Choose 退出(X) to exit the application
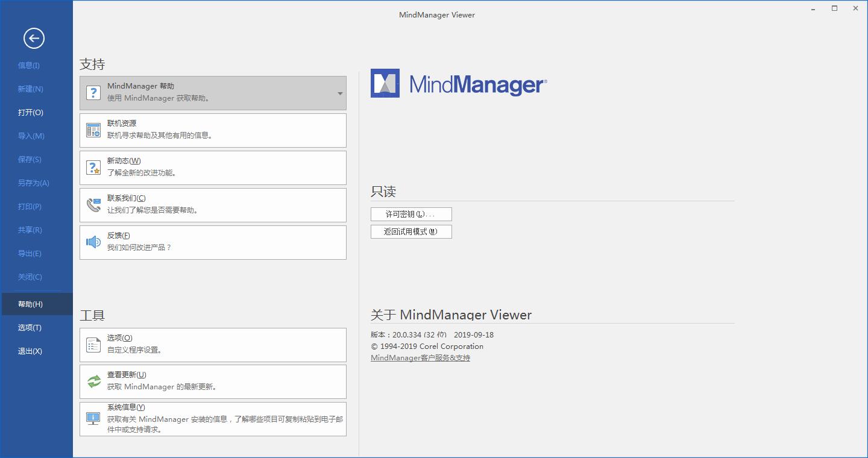Viewport: 868px width, 458px height. point(30,351)
